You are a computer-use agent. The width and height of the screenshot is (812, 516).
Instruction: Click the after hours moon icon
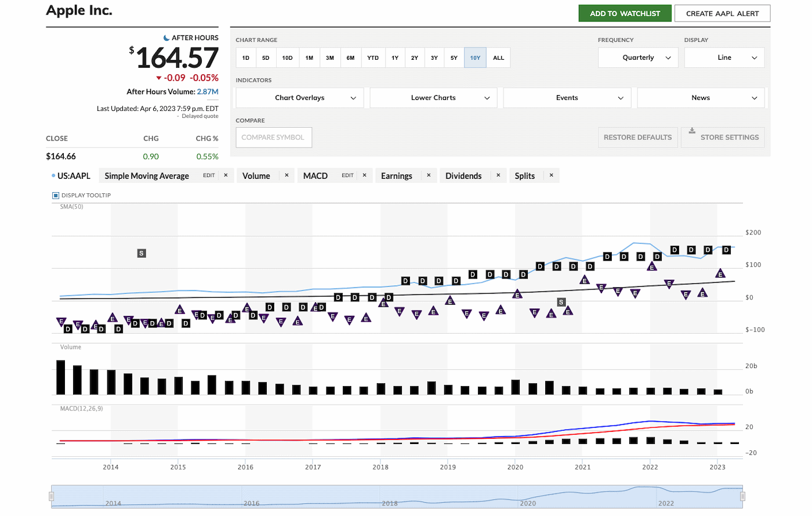(x=166, y=38)
